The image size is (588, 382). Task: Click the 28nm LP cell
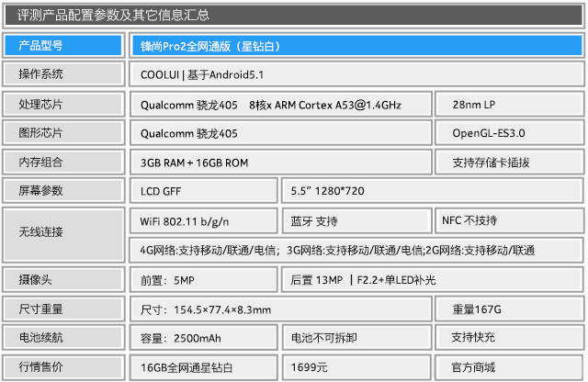pos(508,104)
